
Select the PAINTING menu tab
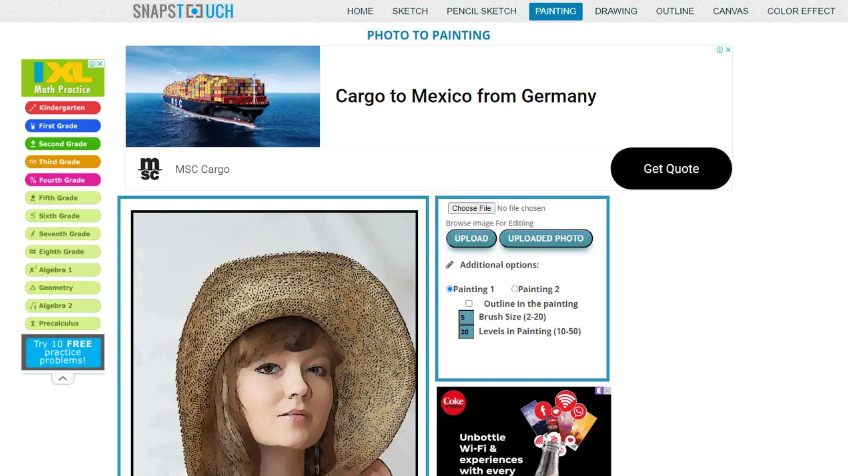tap(555, 11)
